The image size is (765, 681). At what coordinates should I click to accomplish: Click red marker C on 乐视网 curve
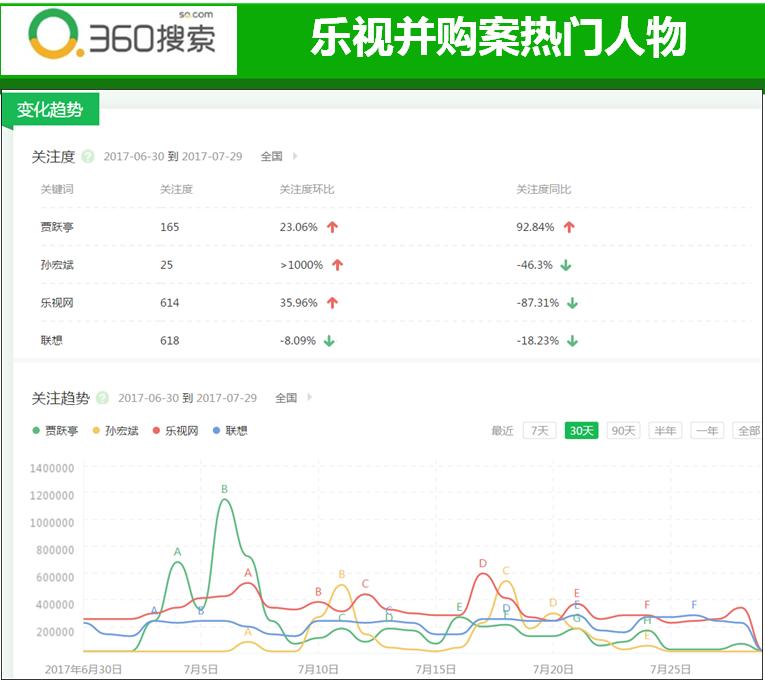point(365,583)
